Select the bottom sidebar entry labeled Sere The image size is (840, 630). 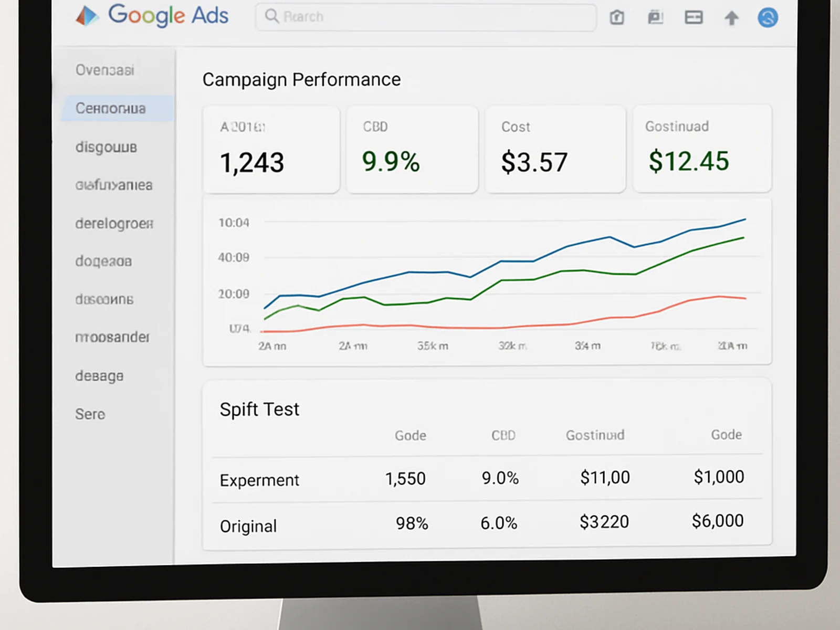(90, 414)
